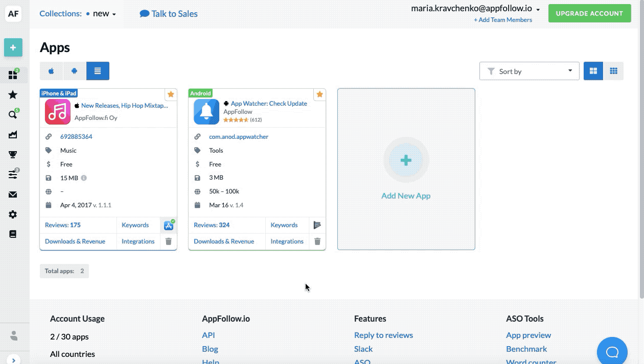The height and width of the screenshot is (364, 644).
Task: Click the Tools category text
Action: 216,151
